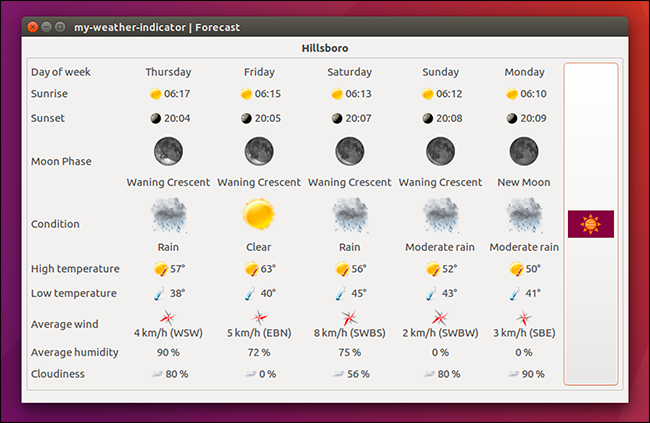Click Friday's Waning Crescent moon image
Image resolution: width=650 pixels, height=423 pixels.
259,151
